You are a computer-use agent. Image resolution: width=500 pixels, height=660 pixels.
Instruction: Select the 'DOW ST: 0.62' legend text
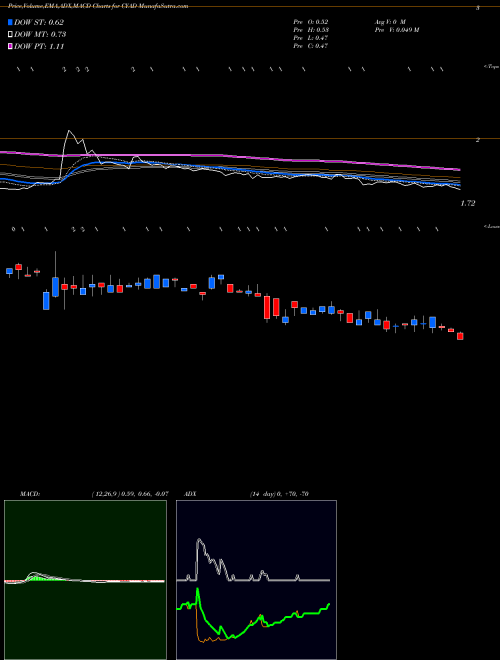pyautogui.click(x=39, y=23)
